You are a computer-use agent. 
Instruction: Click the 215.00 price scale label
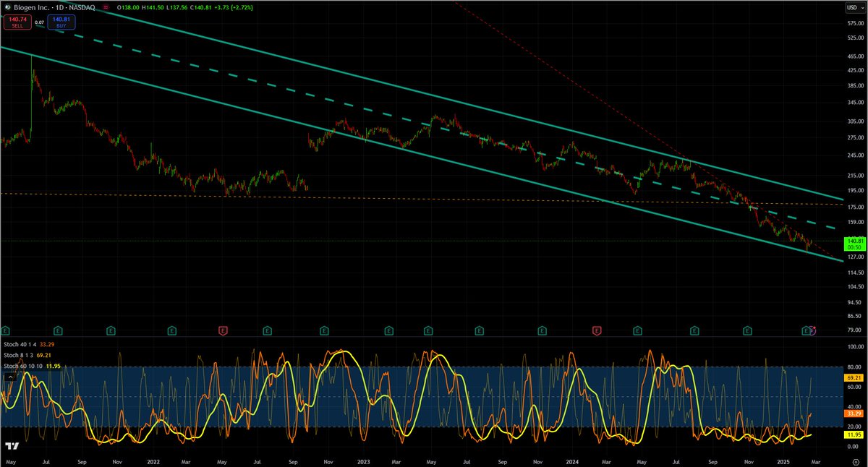click(854, 175)
